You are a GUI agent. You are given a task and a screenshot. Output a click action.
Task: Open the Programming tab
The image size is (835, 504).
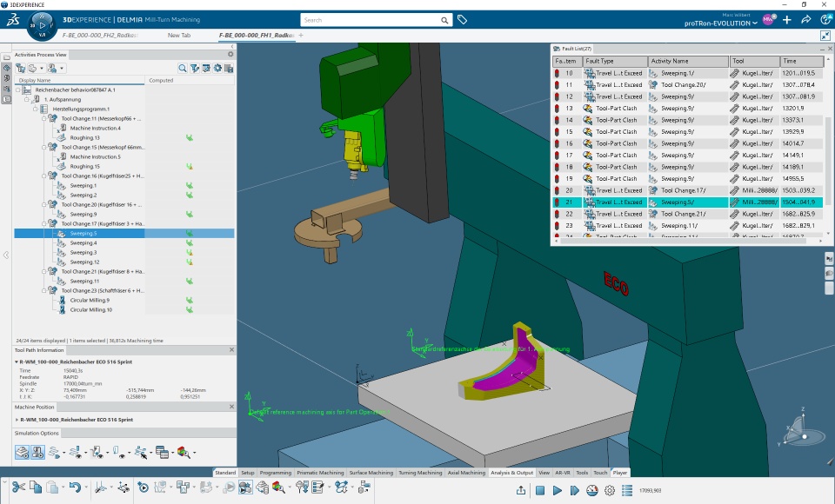pyautogui.click(x=276, y=473)
